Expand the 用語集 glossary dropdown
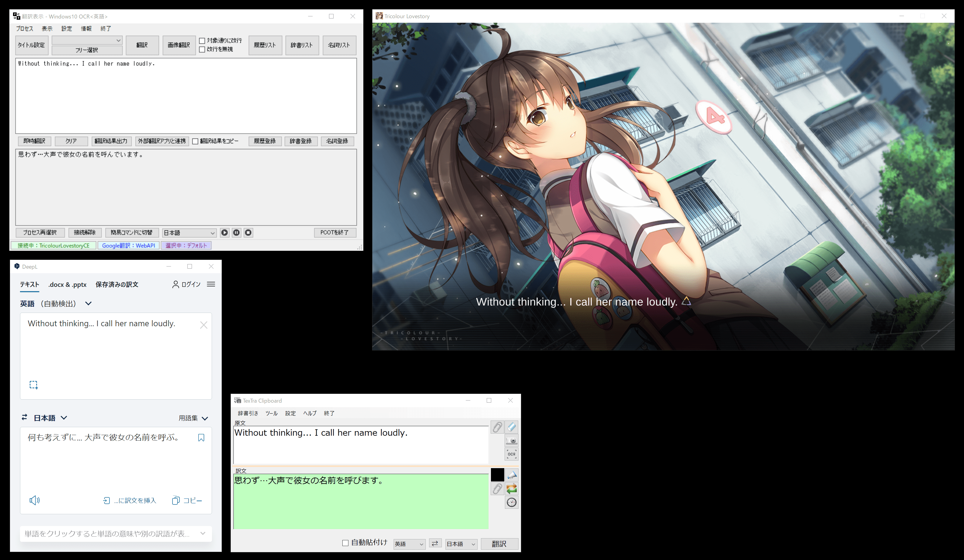Image resolution: width=964 pixels, height=560 pixels. [193, 418]
